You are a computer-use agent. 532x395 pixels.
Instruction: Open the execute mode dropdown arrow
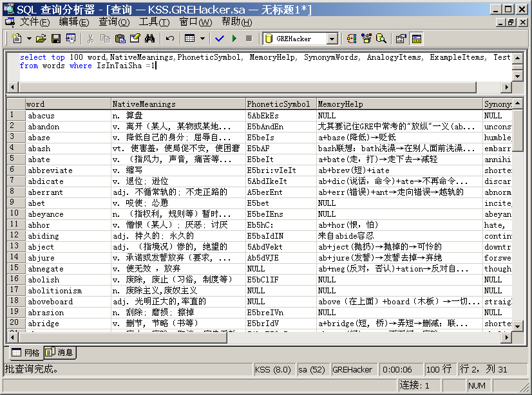(202, 39)
